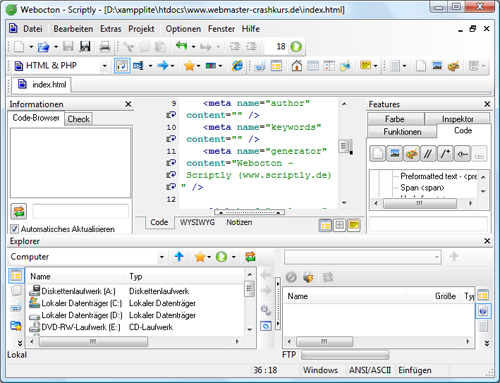Click the green/orange refresh icon in the Explorer toolbar

tap(250, 257)
